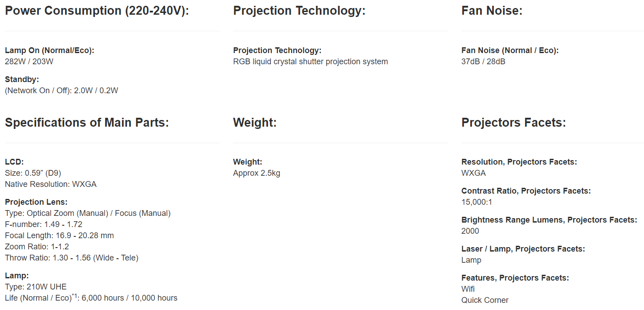Click the Standby label
Image resolution: width=644 pixels, height=310 pixels.
tap(22, 79)
